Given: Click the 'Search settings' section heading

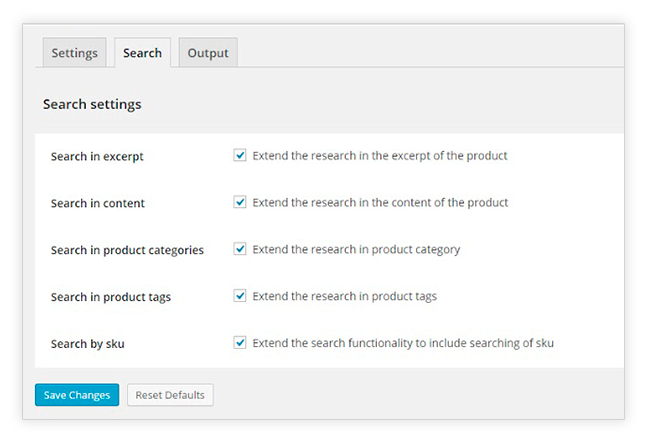Looking at the screenshot, I should (x=92, y=104).
